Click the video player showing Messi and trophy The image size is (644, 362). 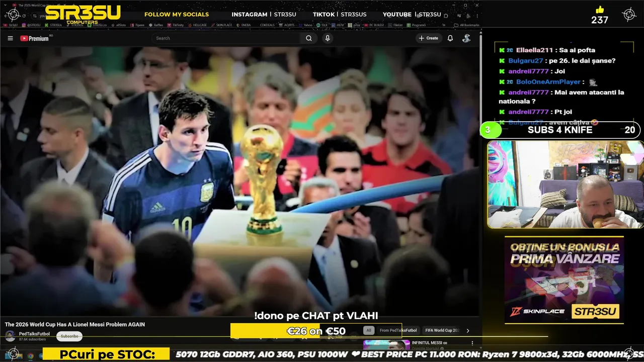click(239, 181)
